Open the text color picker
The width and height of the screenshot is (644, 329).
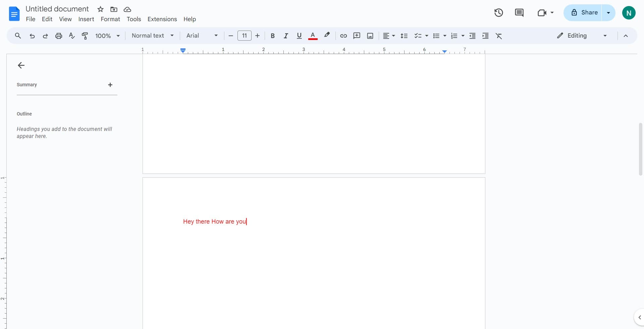tap(312, 36)
